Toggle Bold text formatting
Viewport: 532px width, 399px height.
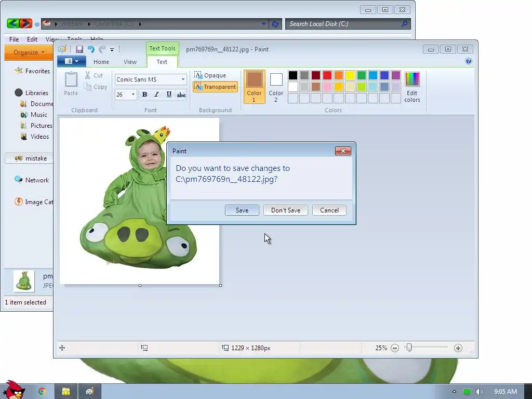[x=144, y=95]
